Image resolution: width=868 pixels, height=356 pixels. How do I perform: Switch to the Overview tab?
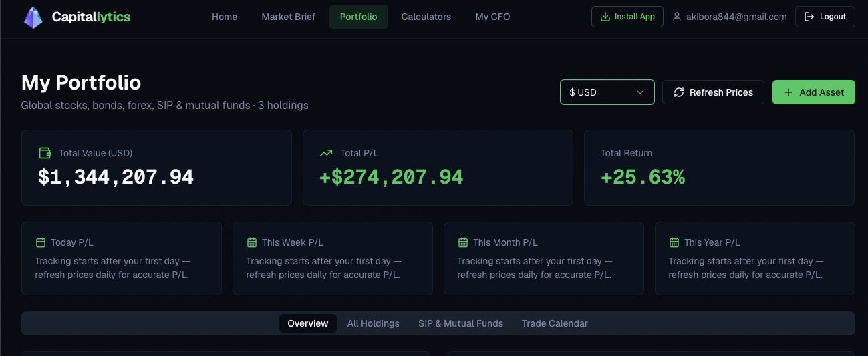coord(308,323)
